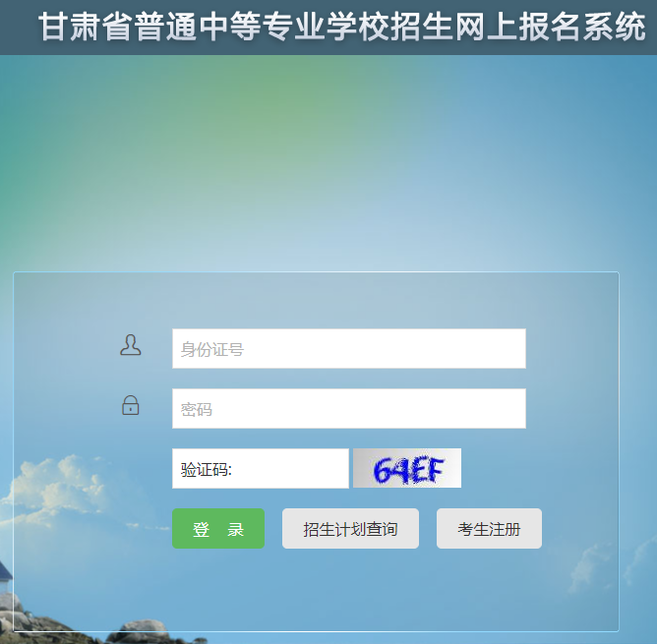
Task: Open 招生计划查询 enrollment plan lookup
Action: coord(350,529)
